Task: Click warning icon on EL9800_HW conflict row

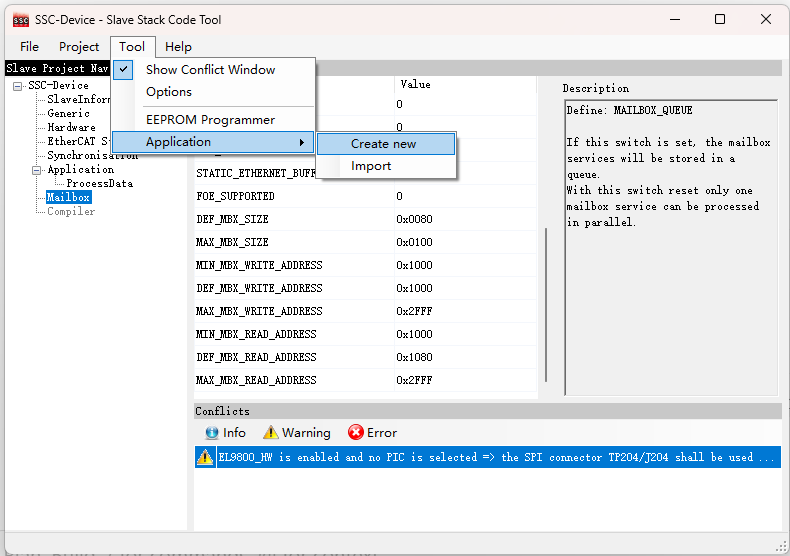Action: pos(205,457)
